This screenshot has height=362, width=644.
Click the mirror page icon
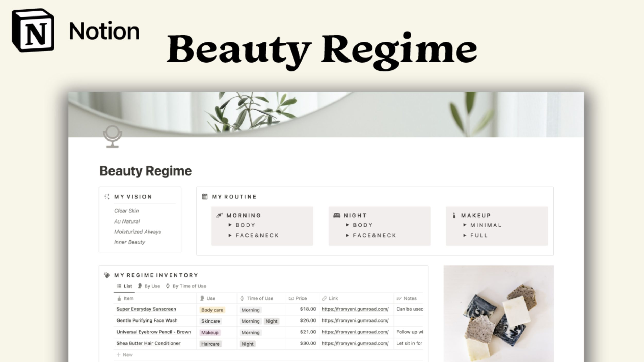(x=113, y=137)
